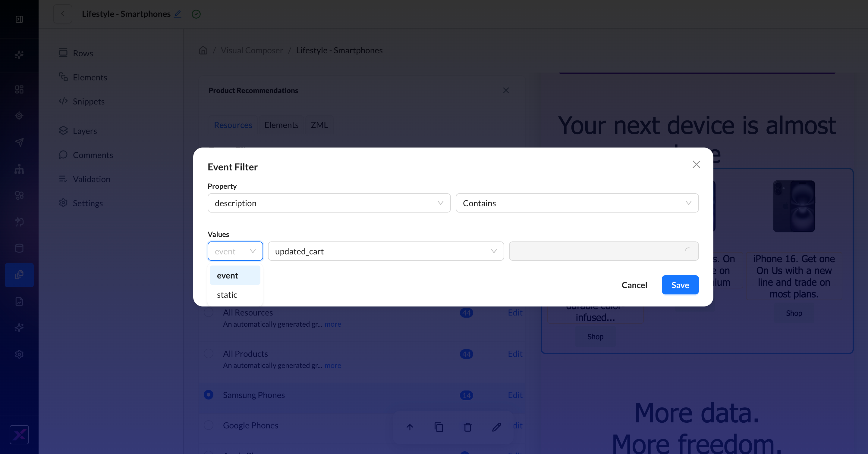
Task: Click the Shop button under the iPhone 16 card
Action: pyautogui.click(x=794, y=313)
